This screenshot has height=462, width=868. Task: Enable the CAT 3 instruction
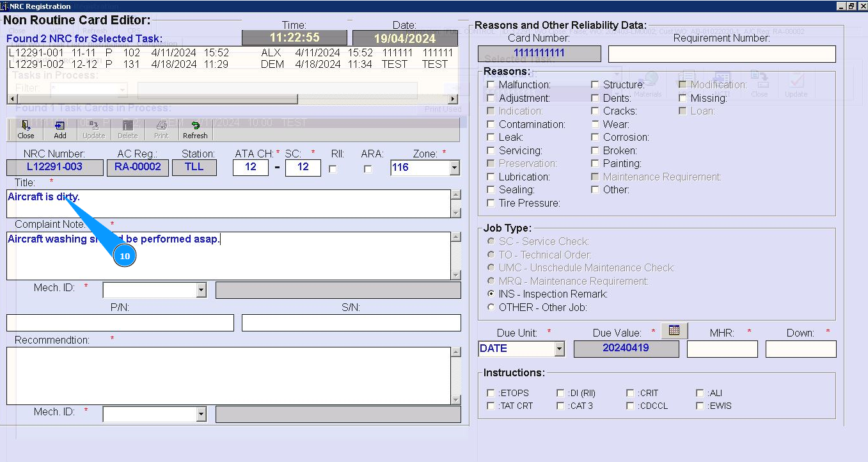pyautogui.click(x=560, y=406)
